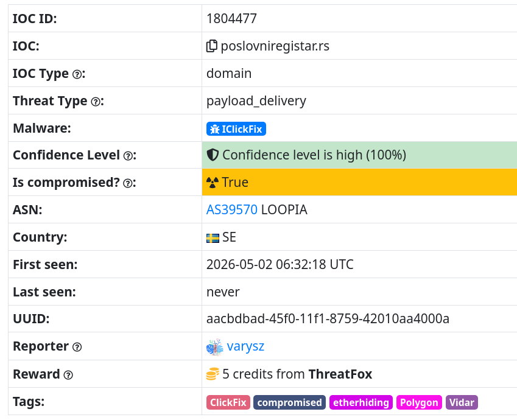Image resolution: width=517 pixels, height=420 pixels.
Task: Open the varysz reporter profile link
Action: (x=245, y=346)
